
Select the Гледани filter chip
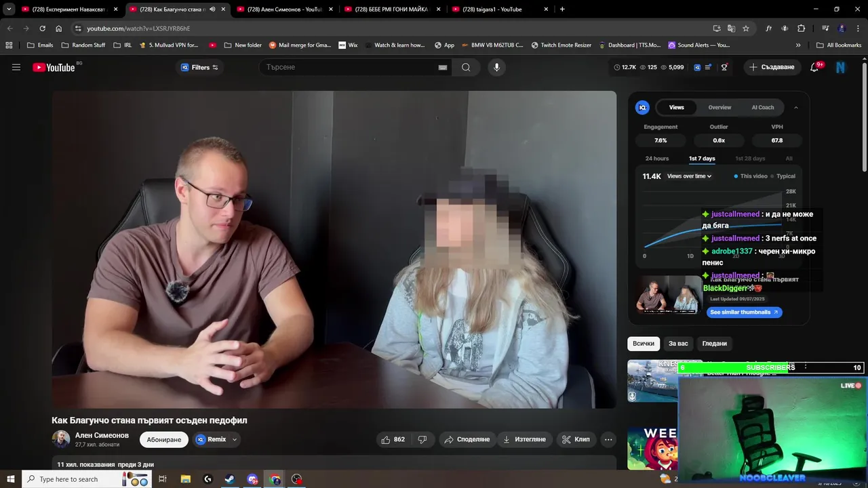[714, 344]
